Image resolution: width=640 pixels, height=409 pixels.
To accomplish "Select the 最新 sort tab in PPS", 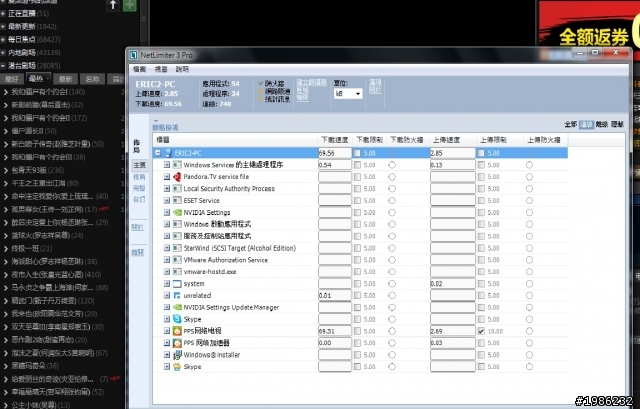I will (65, 79).
